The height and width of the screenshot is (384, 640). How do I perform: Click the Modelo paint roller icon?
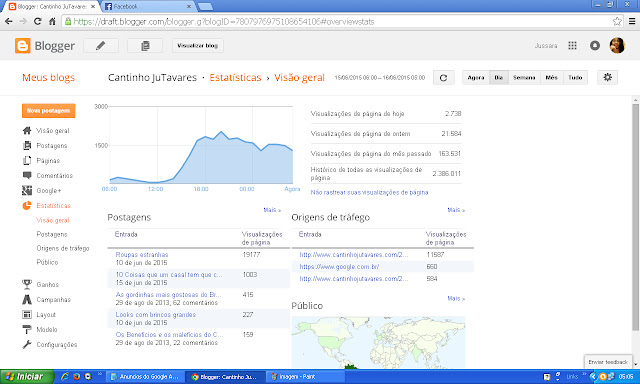tap(27, 329)
